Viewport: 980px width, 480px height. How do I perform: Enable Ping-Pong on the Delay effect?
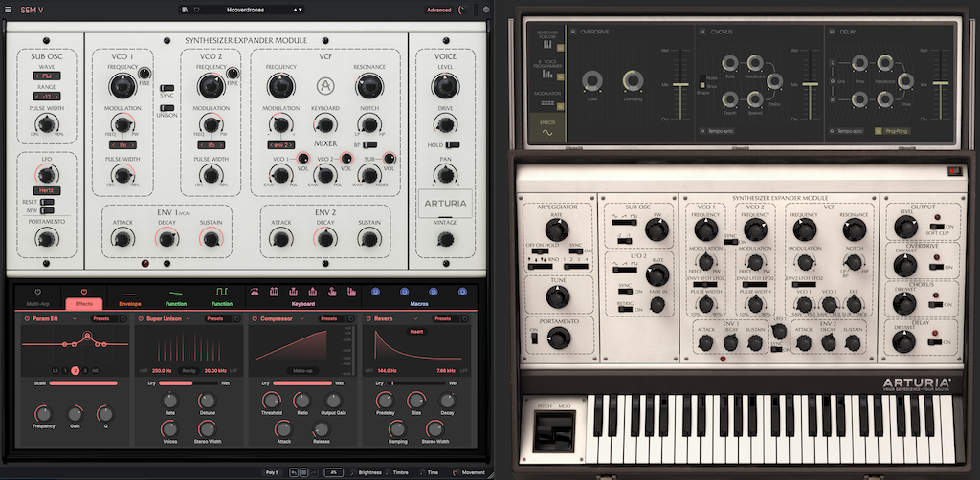[892, 131]
